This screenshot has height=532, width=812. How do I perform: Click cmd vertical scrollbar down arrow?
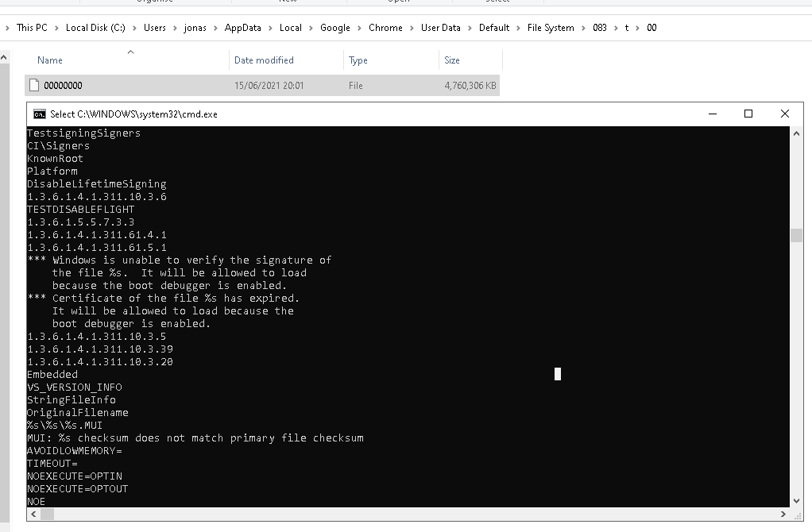click(x=796, y=501)
